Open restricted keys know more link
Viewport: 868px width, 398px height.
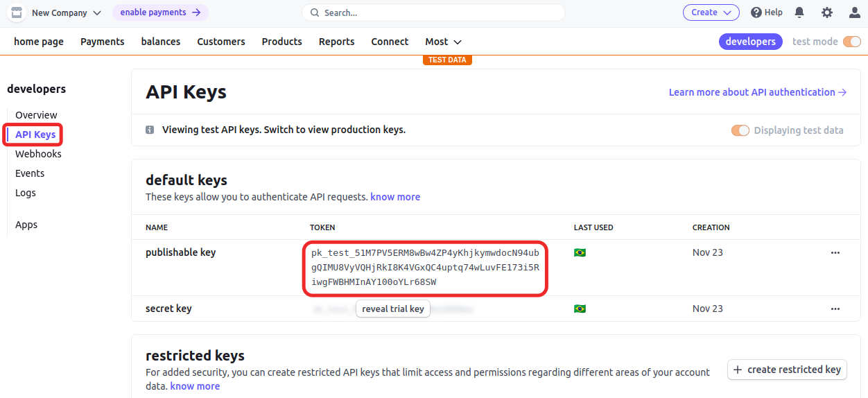tap(195, 386)
